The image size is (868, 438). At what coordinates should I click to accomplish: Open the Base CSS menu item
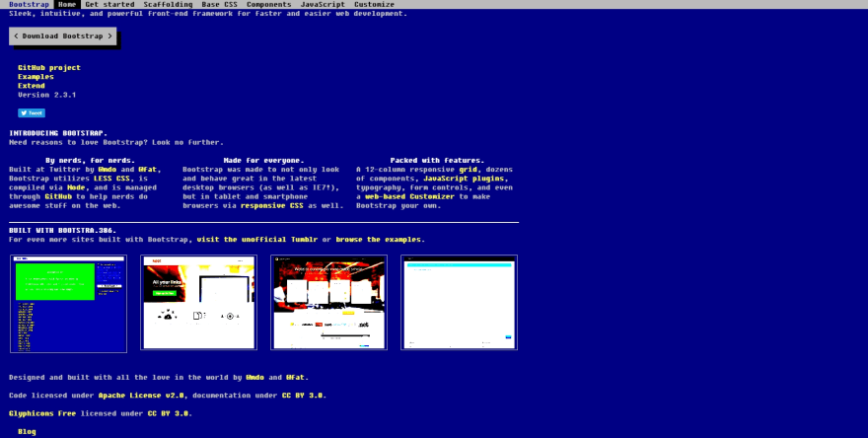point(219,4)
